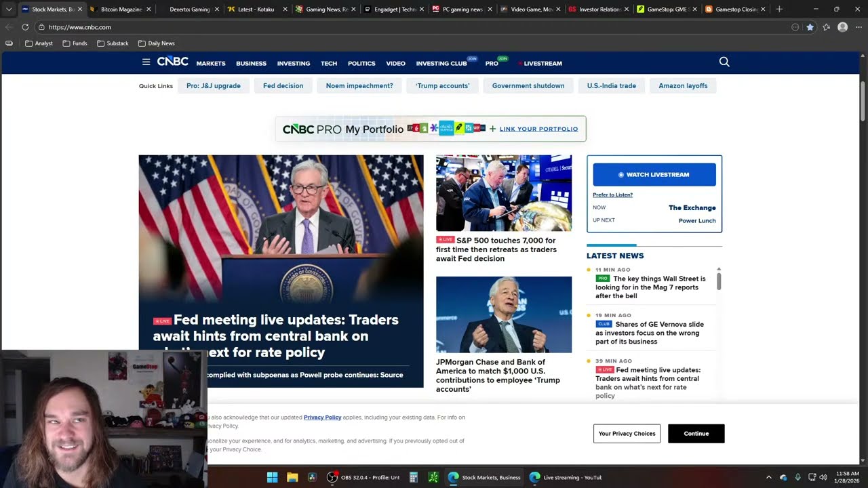Screen dimensions: 868x488
Task: Click the volume icon in system tray
Action: click(823, 477)
